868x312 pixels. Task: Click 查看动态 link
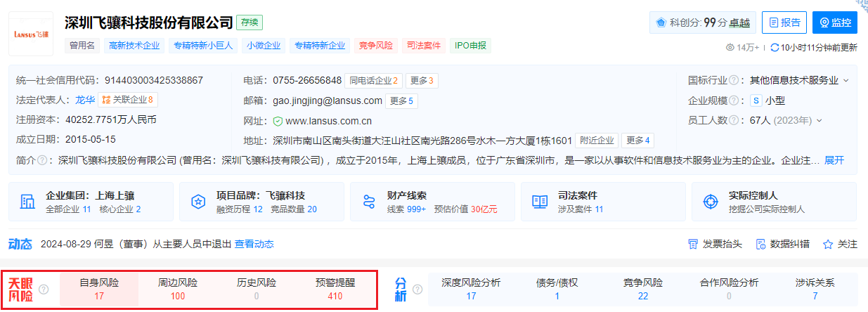[254, 244]
